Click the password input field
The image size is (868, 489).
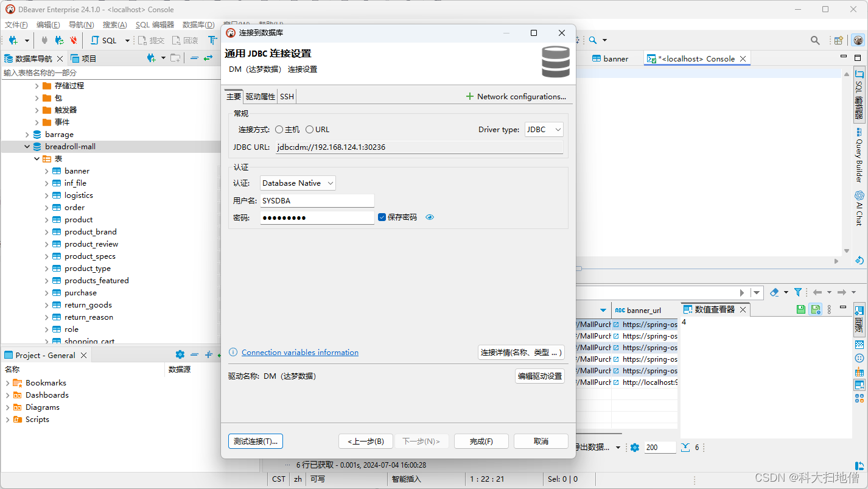click(x=317, y=217)
